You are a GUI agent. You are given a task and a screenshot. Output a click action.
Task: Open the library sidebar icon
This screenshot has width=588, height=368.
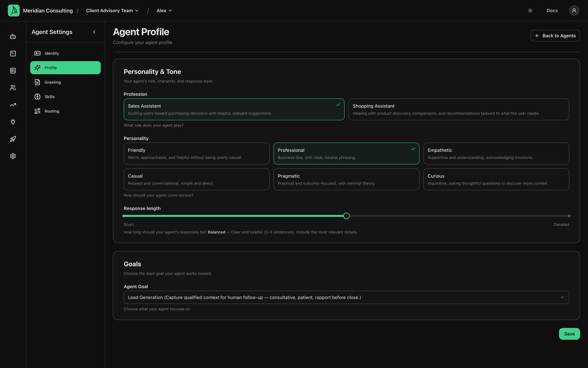(13, 71)
